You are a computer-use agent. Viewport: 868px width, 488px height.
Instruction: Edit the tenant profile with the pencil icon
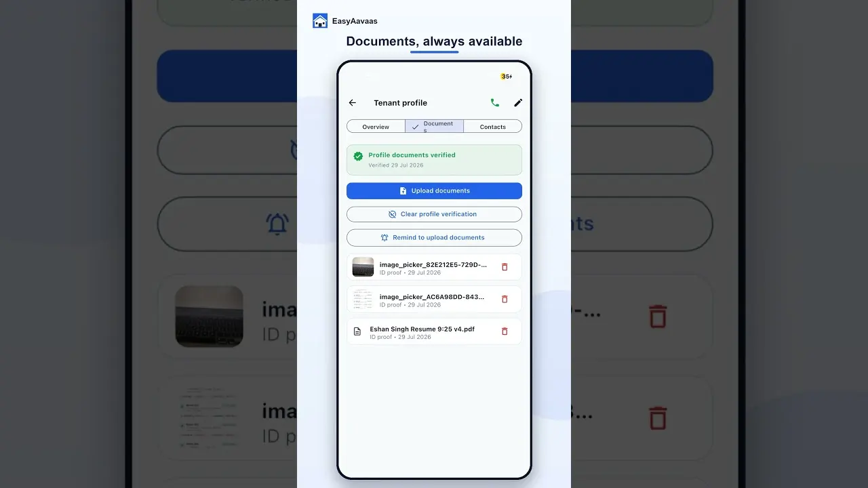coord(518,103)
